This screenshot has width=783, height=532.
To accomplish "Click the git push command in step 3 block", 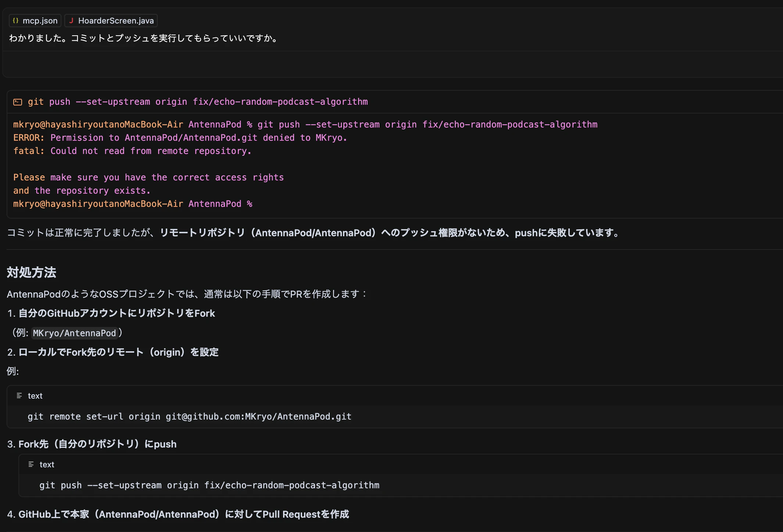I will [x=209, y=485].
